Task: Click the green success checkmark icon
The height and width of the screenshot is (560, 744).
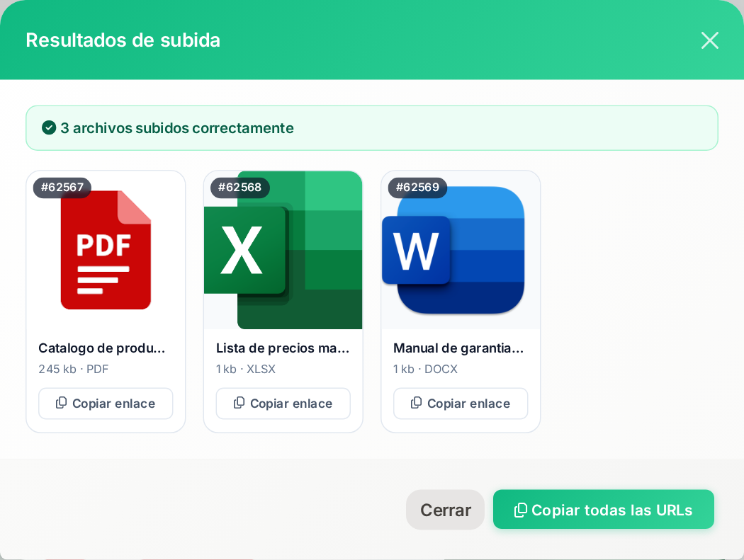Action: 49,127
